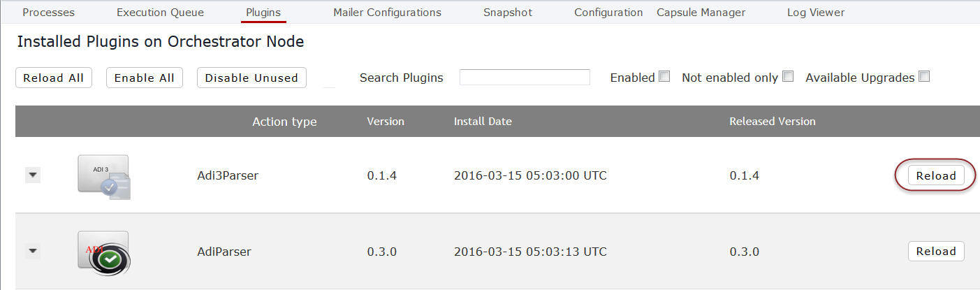Reload the Adi3Parser plugin
This screenshot has width=980, height=290.
click(x=936, y=175)
